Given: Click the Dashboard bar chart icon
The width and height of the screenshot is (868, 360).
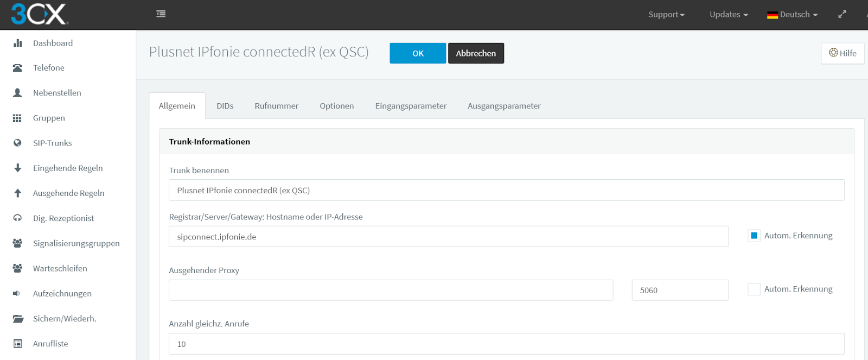Looking at the screenshot, I should coord(17,43).
